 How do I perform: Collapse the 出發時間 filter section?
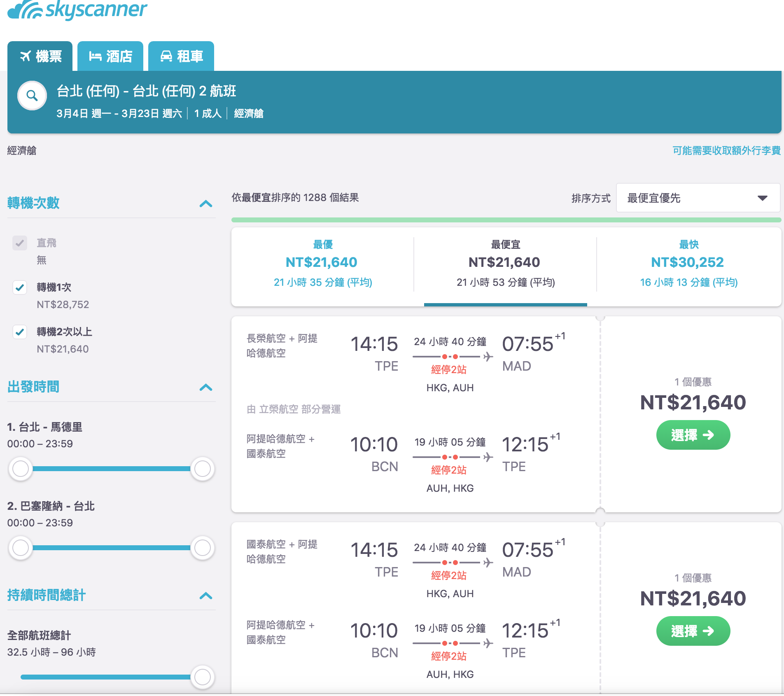pyautogui.click(x=206, y=387)
